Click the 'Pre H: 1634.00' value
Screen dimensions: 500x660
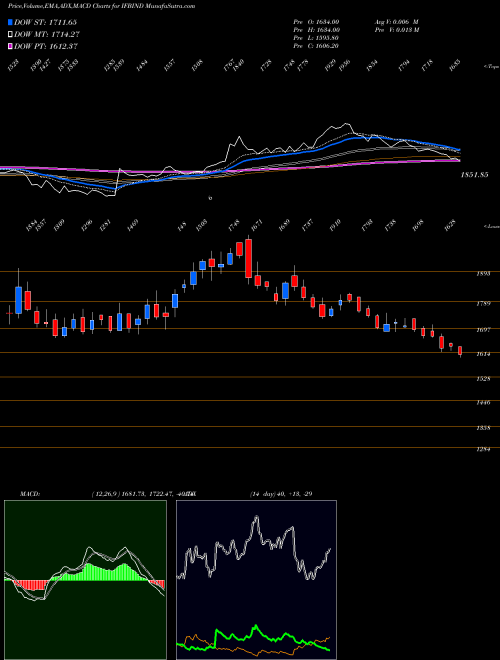[x=316, y=30]
